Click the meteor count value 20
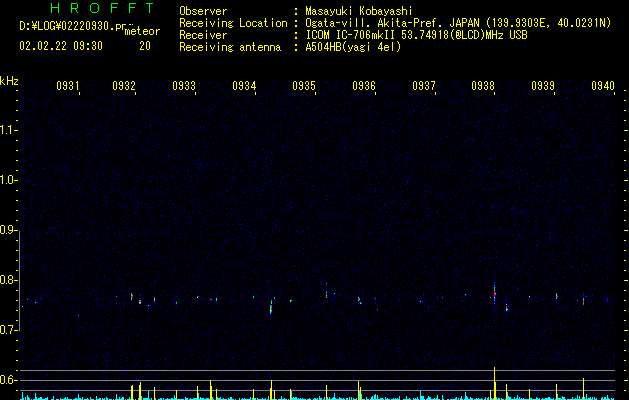 145,46
